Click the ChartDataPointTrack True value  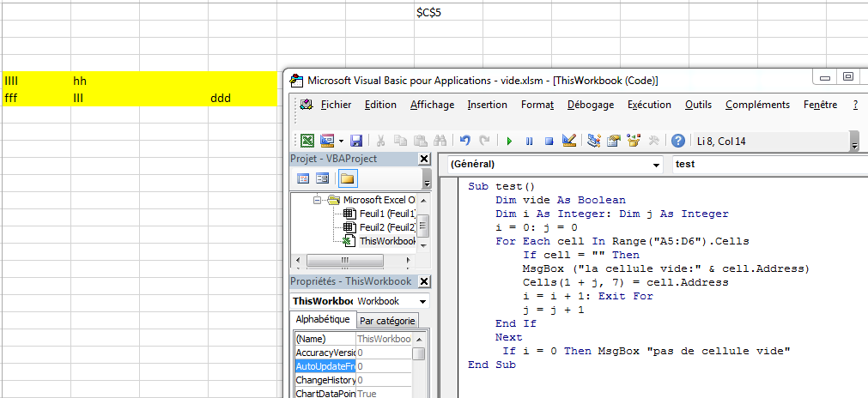tap(384, 394)
